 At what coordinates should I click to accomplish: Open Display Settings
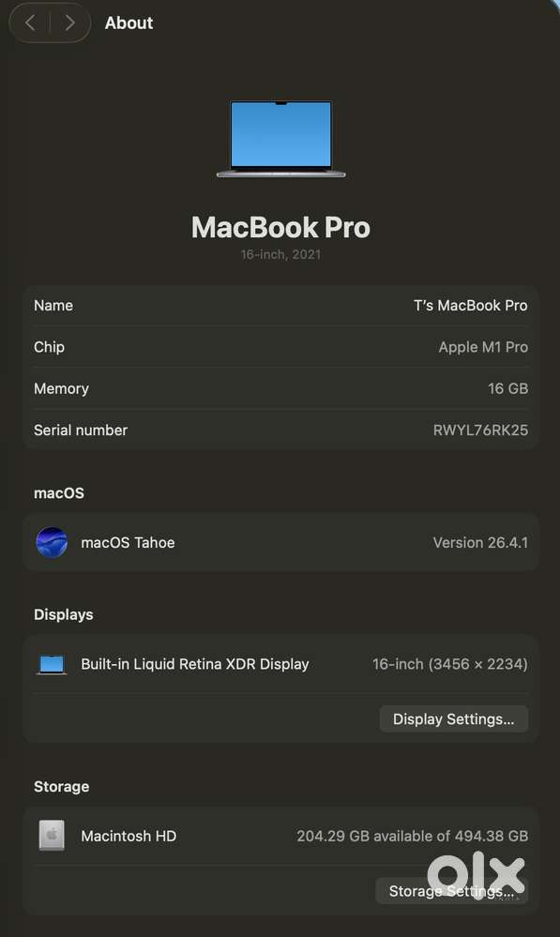click(454, 718)
